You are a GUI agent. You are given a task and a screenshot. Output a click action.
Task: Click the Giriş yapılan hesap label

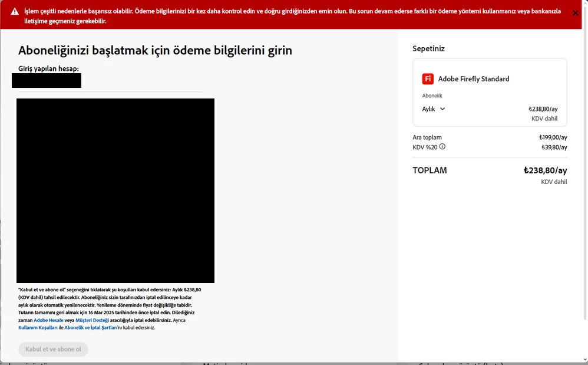coord(48,68)
